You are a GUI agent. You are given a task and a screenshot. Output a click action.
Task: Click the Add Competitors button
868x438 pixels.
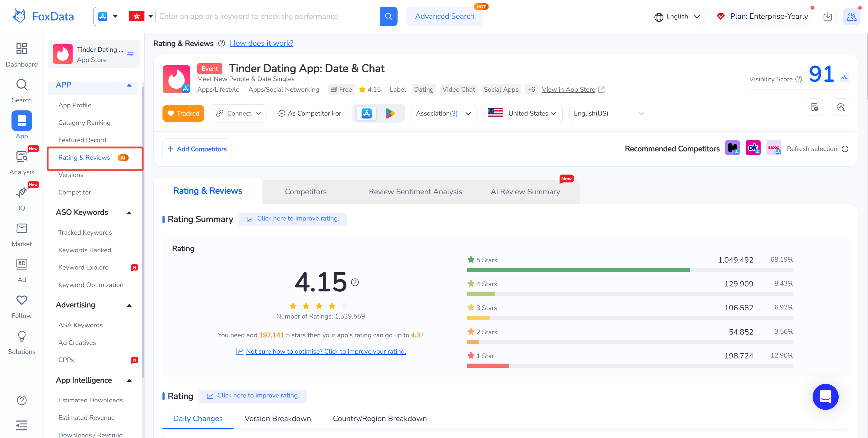point(197,149)
